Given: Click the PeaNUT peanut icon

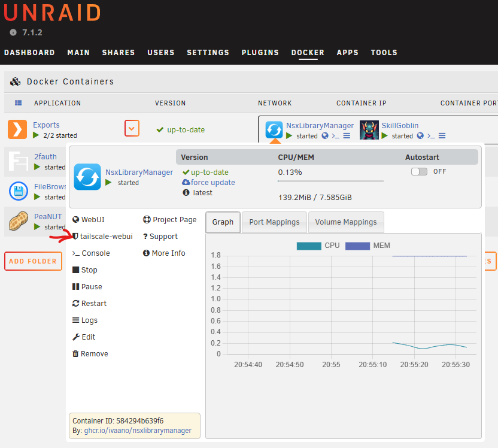Looking at the screenshot, I should [19, 221].
